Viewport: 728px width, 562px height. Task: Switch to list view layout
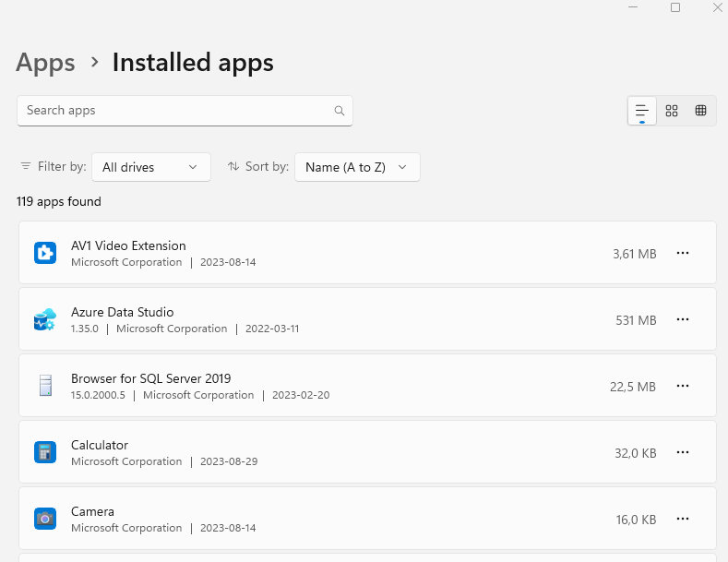pos(641,111)
